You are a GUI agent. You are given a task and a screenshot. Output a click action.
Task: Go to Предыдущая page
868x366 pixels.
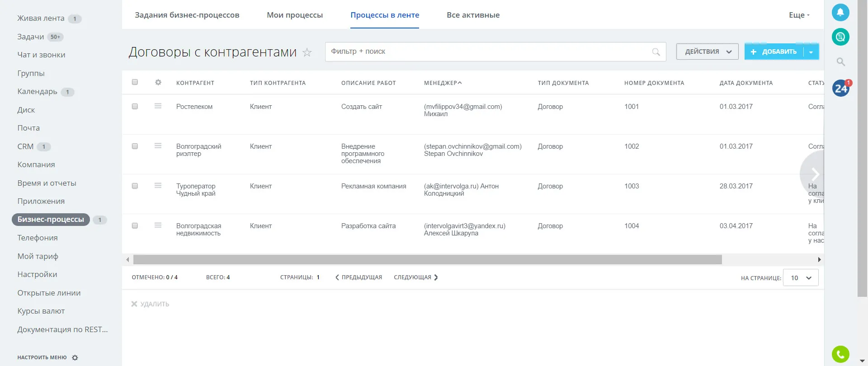click(x=359, y=277)
